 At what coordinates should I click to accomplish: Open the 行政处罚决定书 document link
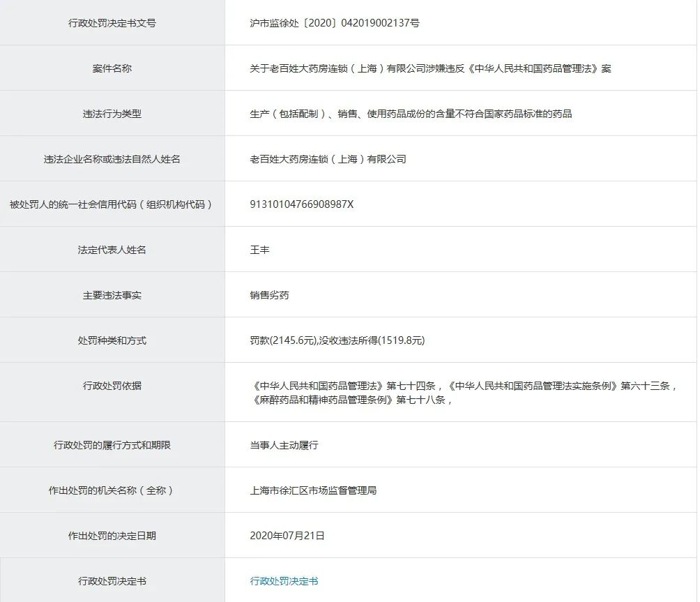tap(283, 580)
